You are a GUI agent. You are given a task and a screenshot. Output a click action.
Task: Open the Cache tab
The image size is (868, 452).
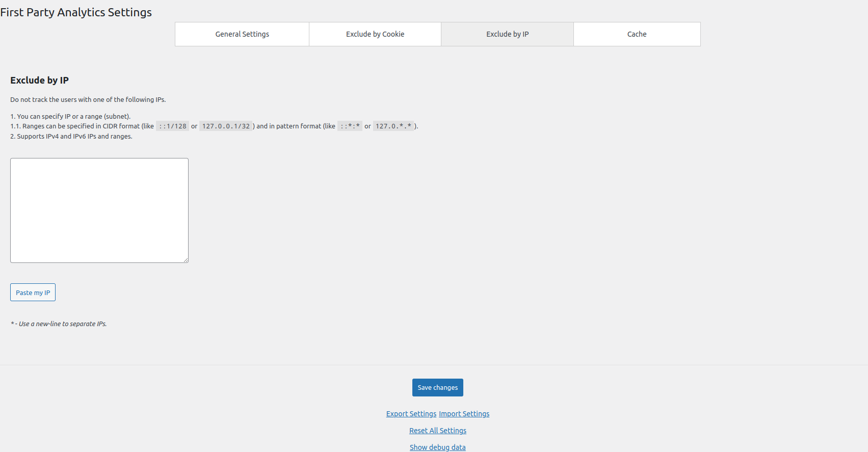(x=637, y=34)
